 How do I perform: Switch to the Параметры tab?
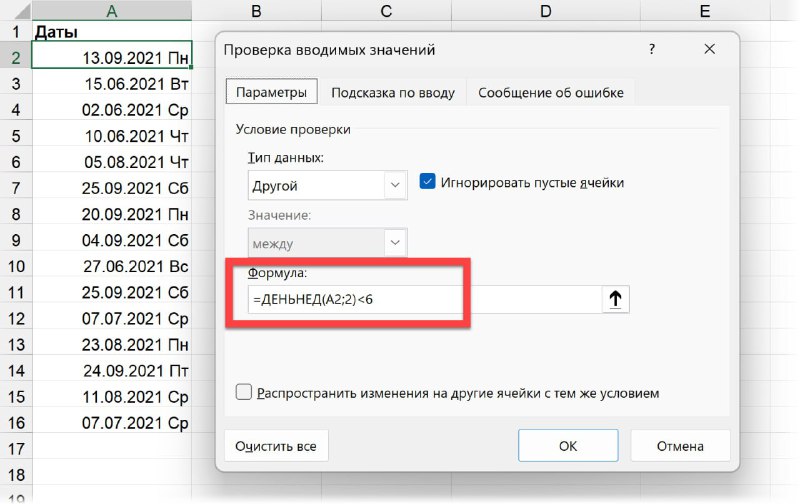pyautogui.click(x=271, y=92)
